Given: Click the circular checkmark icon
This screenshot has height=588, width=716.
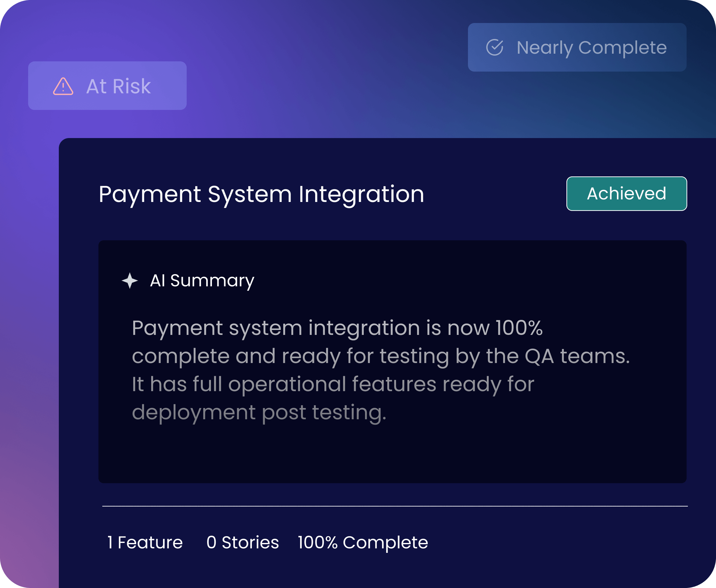Looking at the screenshot, I should pos(494,47).
